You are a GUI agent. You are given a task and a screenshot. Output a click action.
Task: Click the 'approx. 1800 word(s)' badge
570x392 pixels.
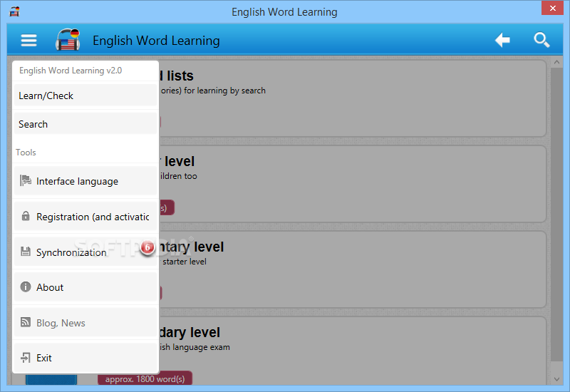click(145, 379)
